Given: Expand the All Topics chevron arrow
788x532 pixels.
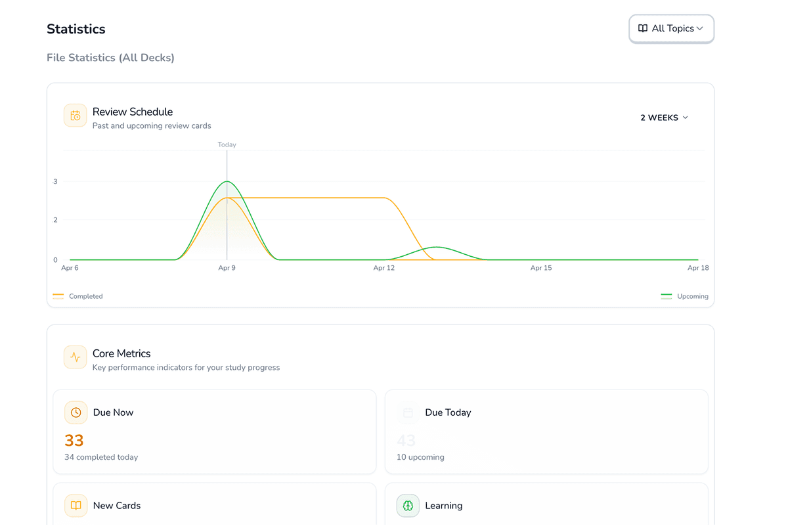Looking at the screenshot, I should 700,29.
